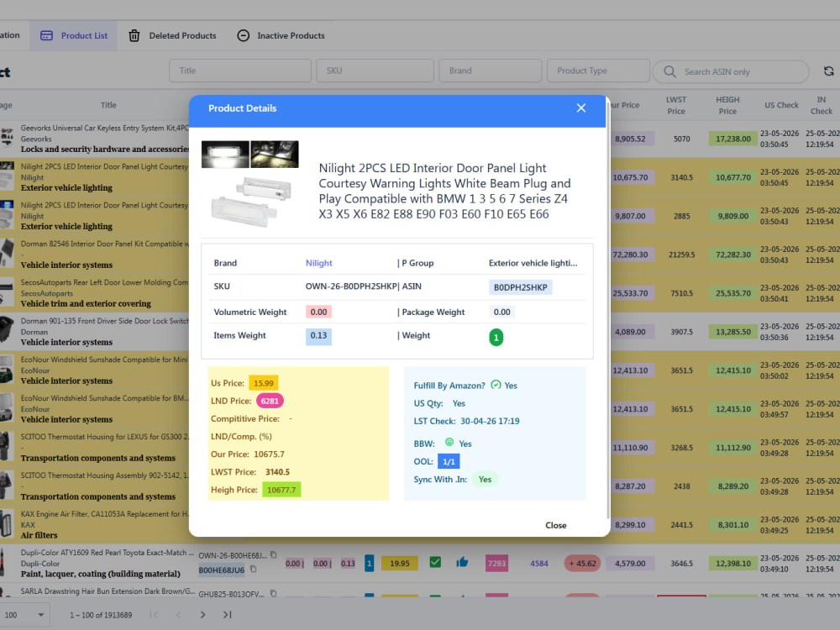Click Geevorks Universal Car Keyless Entry title
Screen dimensions: 840x630
[104, 128]
